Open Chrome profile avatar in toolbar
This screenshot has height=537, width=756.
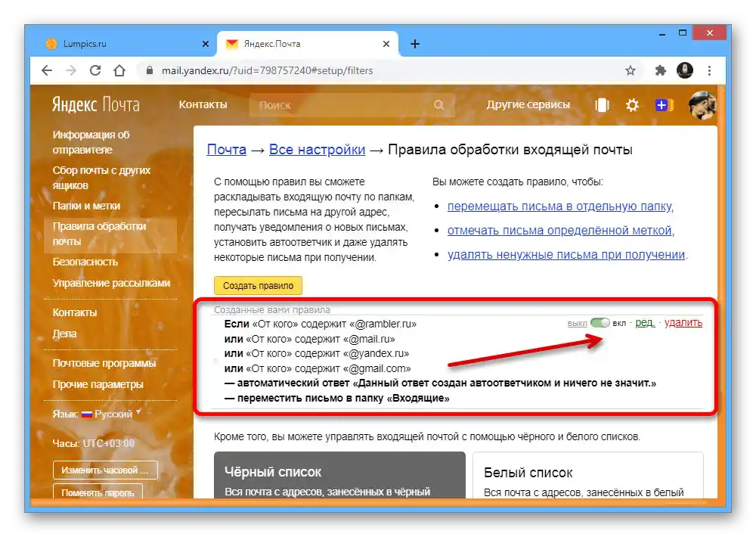(685, 70)
